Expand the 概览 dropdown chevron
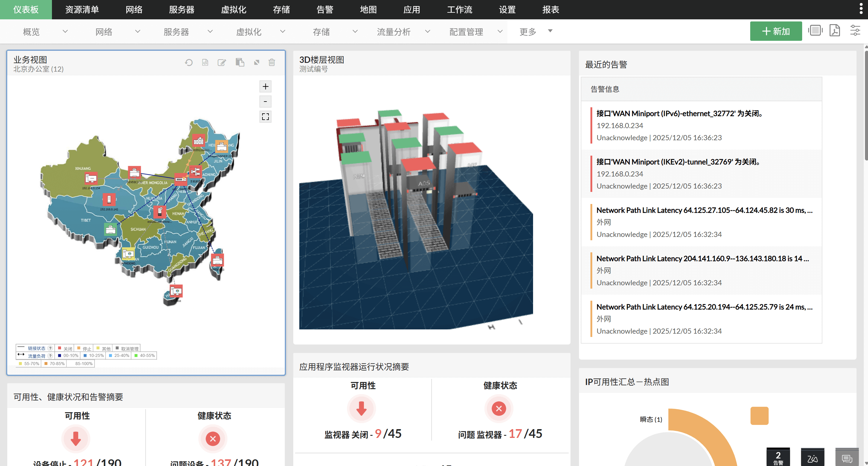868x466 pixels. [65, 31]
